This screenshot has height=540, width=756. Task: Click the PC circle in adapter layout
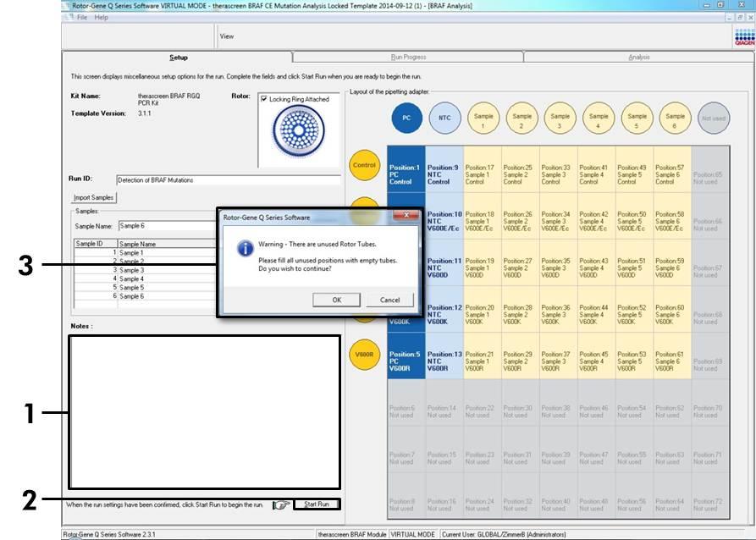point(407,118)
